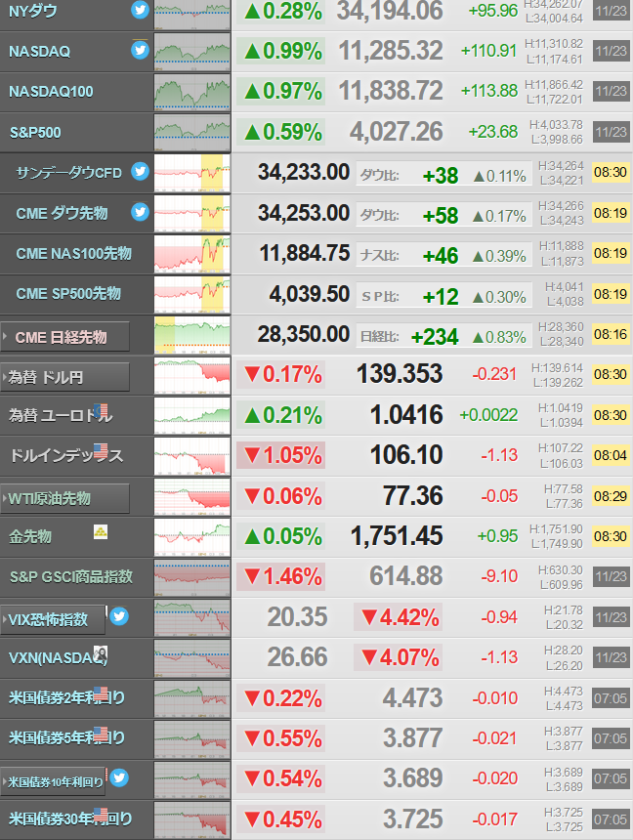Open the CME NAS100先物 link
633x840 pixels.
[x=74, y=253]
